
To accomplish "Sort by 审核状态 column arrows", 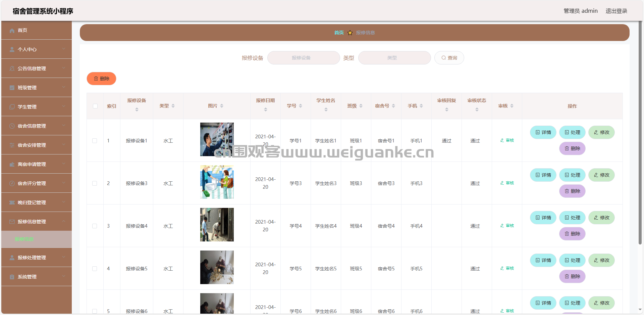I will 477,110.
